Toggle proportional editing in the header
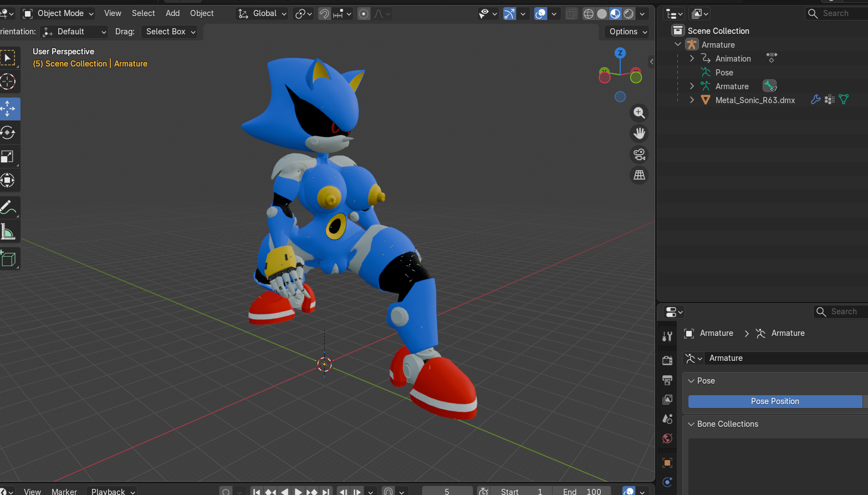Viewport: 868px width, 495px height. [x=364, y=13]
